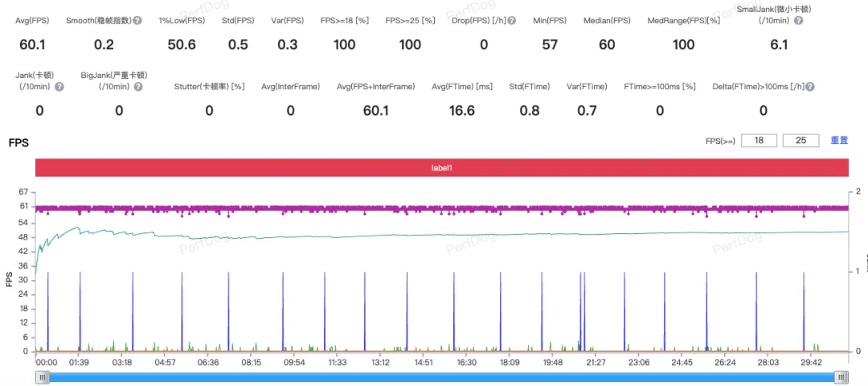Screen dimensions: 868x386
Task: Click the Avg(FTime) value 16.6
Action: point(461,111)
